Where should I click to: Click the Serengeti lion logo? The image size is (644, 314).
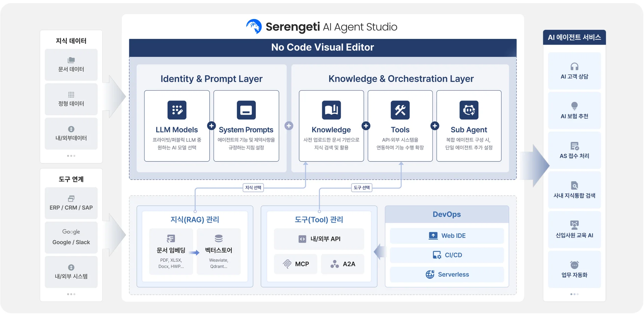pos(254,26)
